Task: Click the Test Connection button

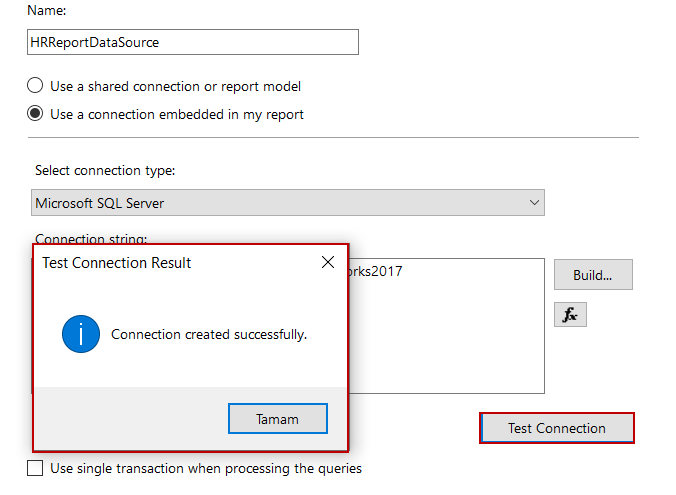Action: pos(557,428)
